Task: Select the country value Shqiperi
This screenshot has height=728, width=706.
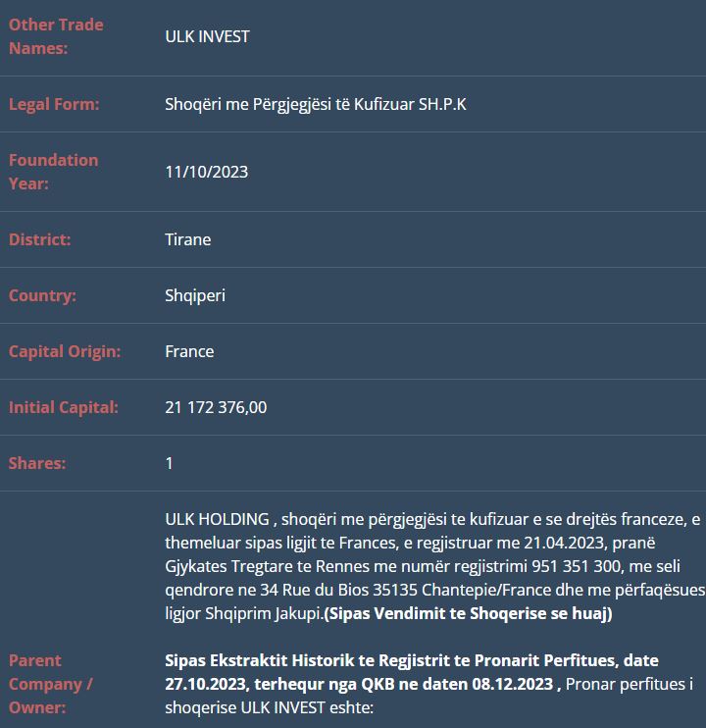Action: click(x=194, y=295)
